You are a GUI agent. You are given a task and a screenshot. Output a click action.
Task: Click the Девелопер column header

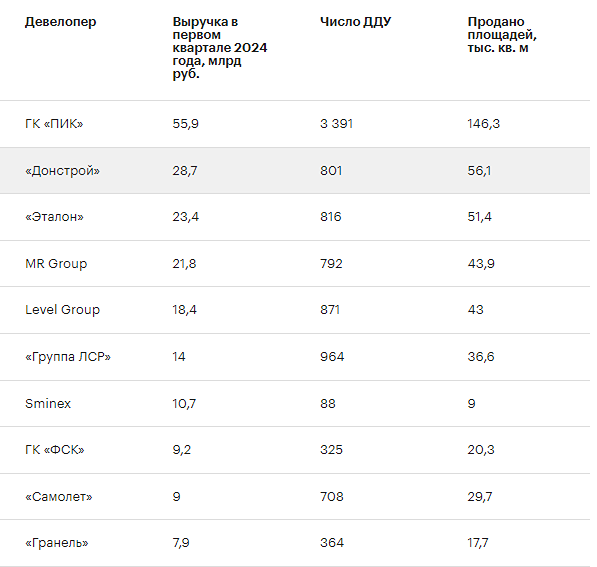(x=61, y=22)
